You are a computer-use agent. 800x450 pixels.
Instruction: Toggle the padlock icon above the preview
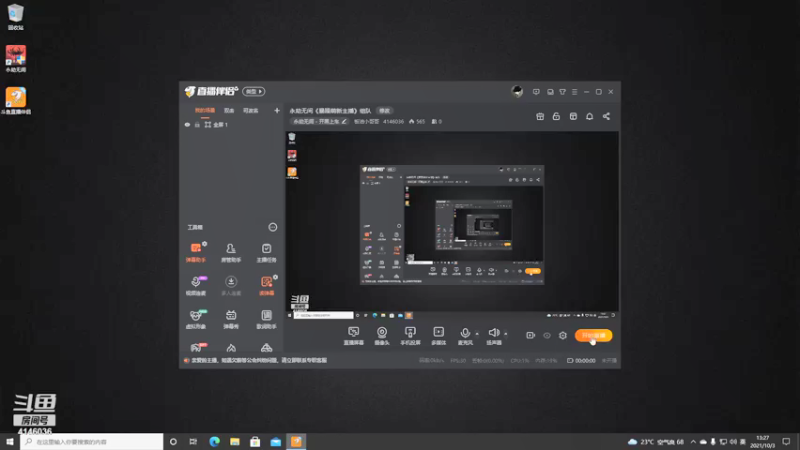point(556,116)
